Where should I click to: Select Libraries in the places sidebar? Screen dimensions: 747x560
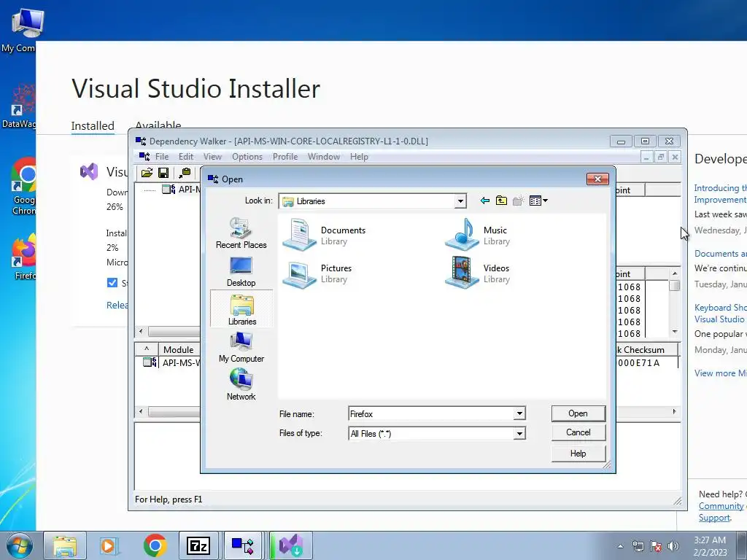241,309
